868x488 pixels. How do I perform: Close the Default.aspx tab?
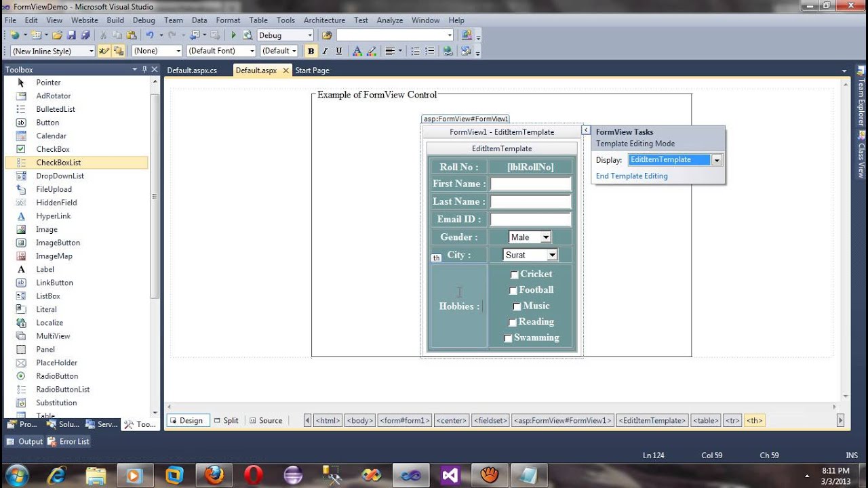click(285, 70)
